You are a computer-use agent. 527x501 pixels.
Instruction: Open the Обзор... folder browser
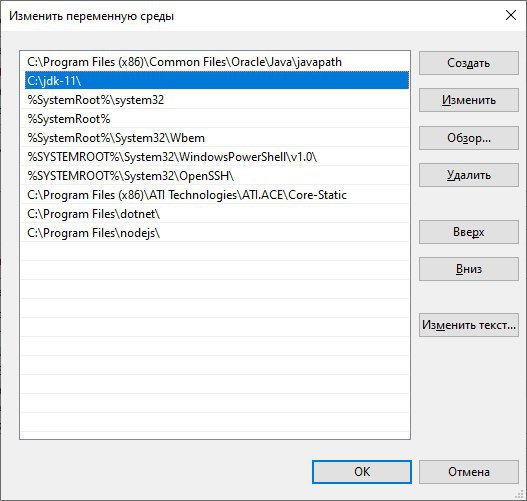pos(469,138)
